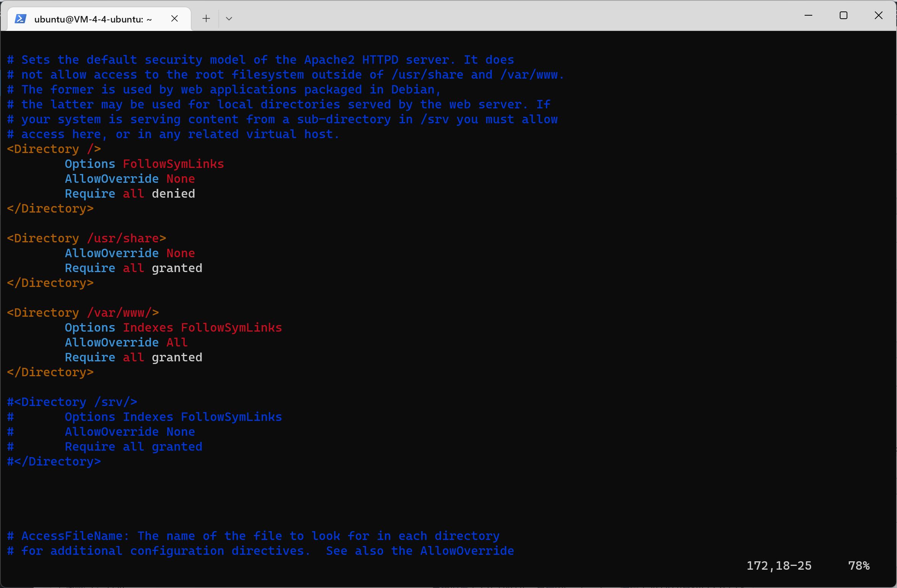Expand the new tab profile dropdown
This screenshot has width=897, height=588.
pos(229,18)
